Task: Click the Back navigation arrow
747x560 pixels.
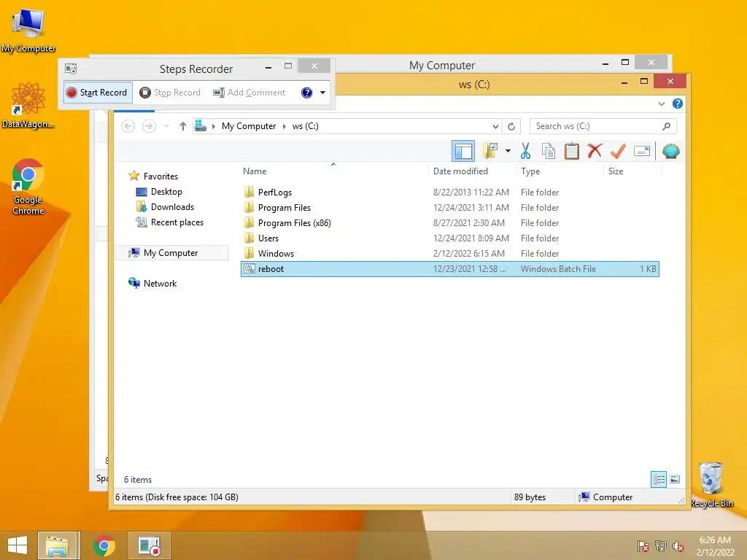Action: (128, 126)
